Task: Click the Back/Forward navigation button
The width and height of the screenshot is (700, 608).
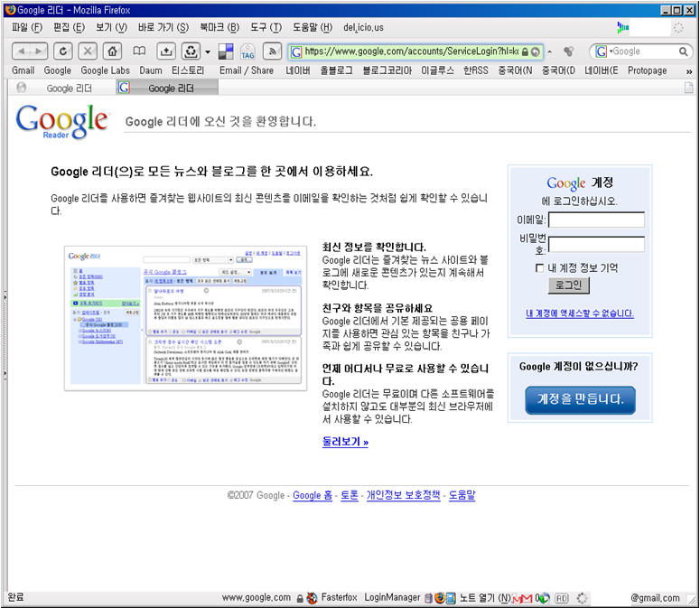Action: tap(30, 51)
